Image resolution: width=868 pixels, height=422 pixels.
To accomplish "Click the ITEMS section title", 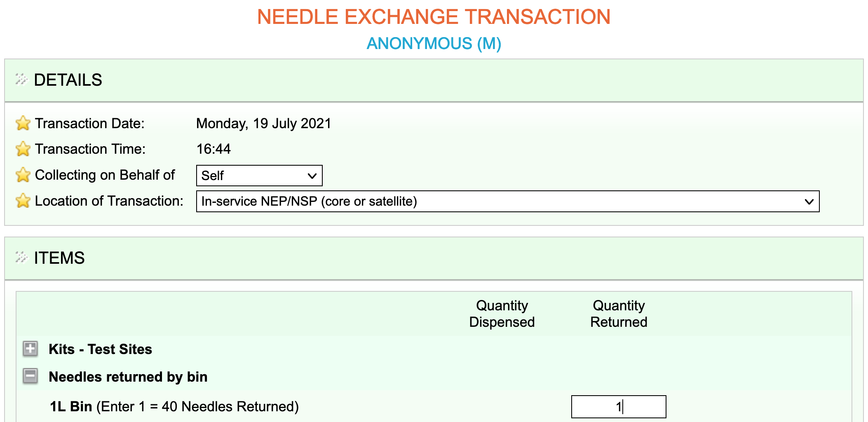I will [x=59, y=258].
